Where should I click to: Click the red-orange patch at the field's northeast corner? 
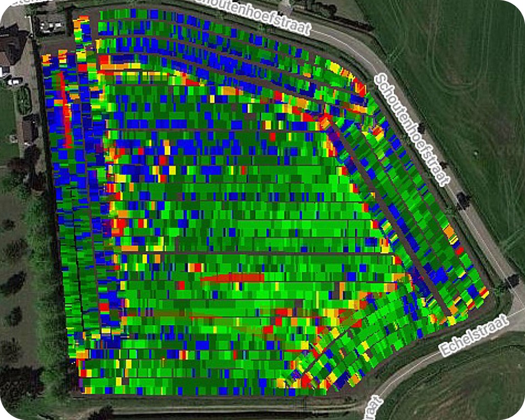click(x=359, y=87)
